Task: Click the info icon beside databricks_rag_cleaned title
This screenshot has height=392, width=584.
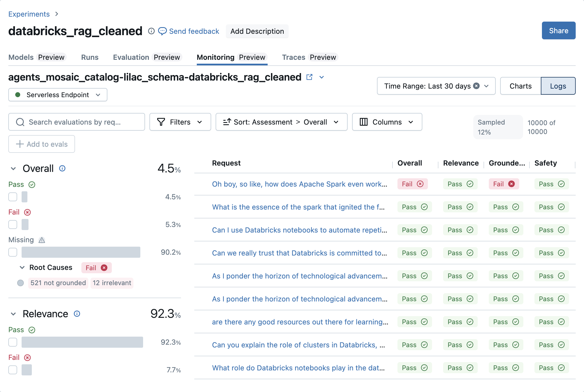Action: pos(151,31)
